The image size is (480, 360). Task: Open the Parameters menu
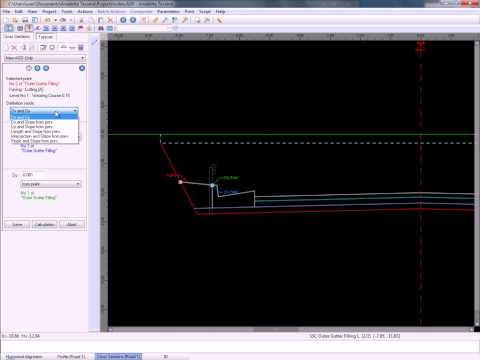coord(168,11)
